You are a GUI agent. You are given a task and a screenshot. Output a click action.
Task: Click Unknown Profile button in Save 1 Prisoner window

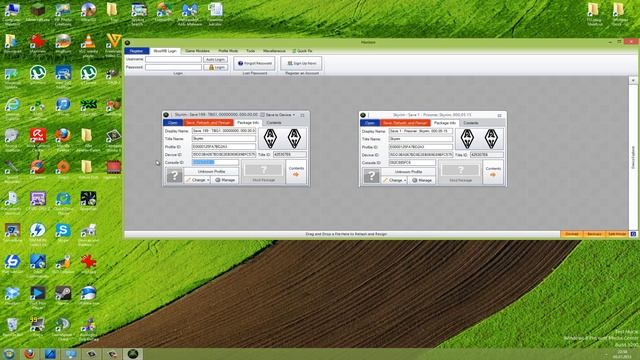click(x=409, y=172)
